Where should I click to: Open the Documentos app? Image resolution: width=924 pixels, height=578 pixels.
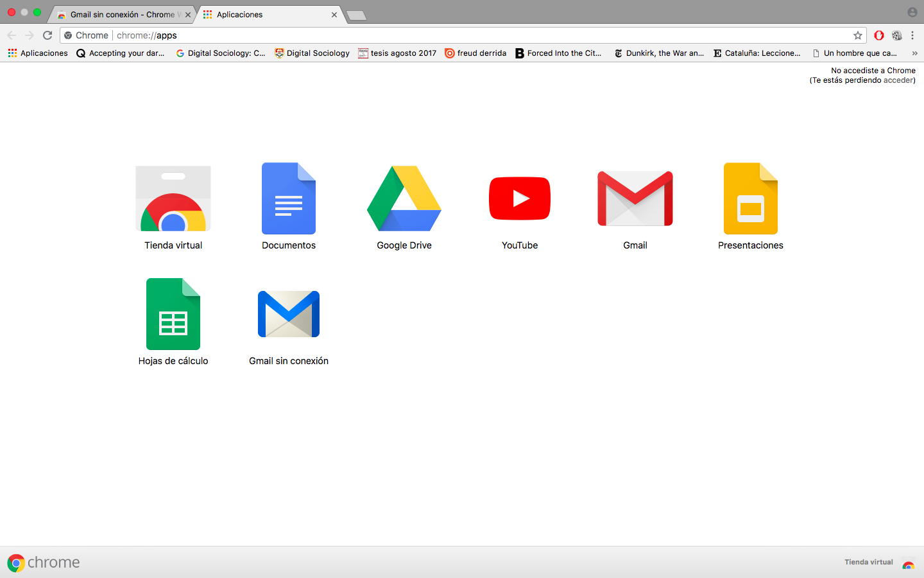[x=289, y=199]
